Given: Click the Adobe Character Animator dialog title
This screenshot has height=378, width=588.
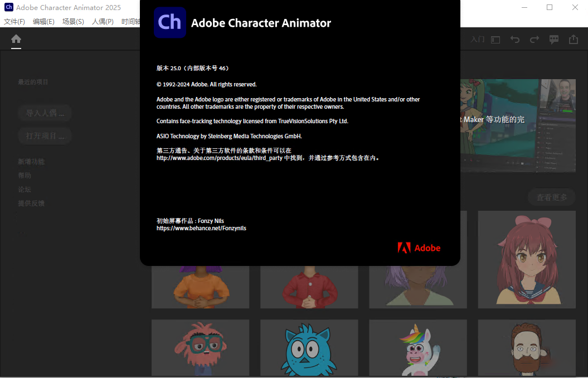Looking at the screenshot, I should pos(261,23).
